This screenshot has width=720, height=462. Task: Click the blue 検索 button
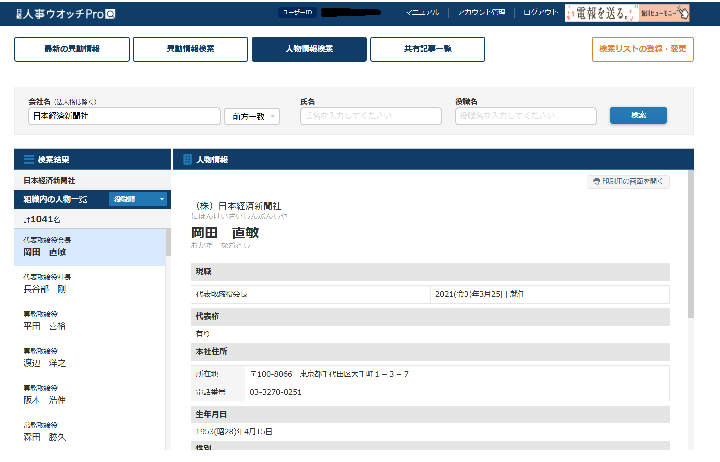638,115
